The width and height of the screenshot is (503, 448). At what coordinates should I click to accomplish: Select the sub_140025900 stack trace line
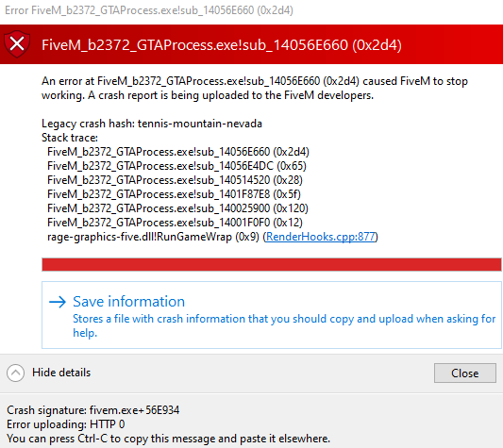(177, 208)
